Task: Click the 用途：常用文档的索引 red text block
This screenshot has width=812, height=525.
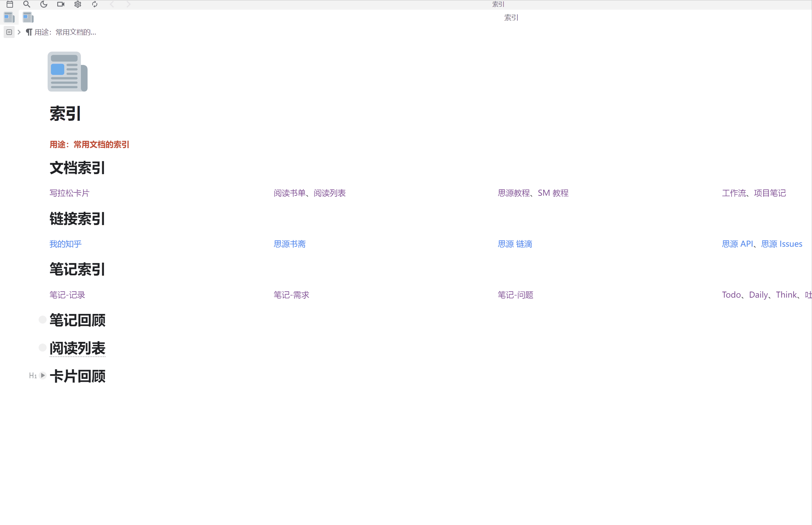Action: pyautogui.click(x=89, y=144)
